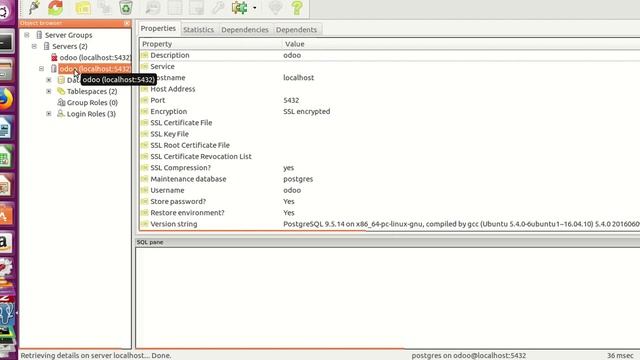640x360 pixels.
Task: Select the Maintenance database property row
Action: 390,179
